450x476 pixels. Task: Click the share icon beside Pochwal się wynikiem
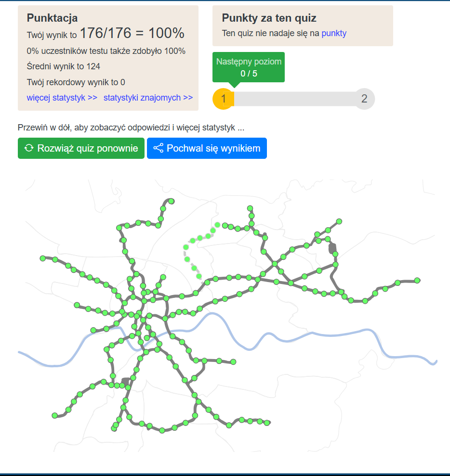coord(158,148)
